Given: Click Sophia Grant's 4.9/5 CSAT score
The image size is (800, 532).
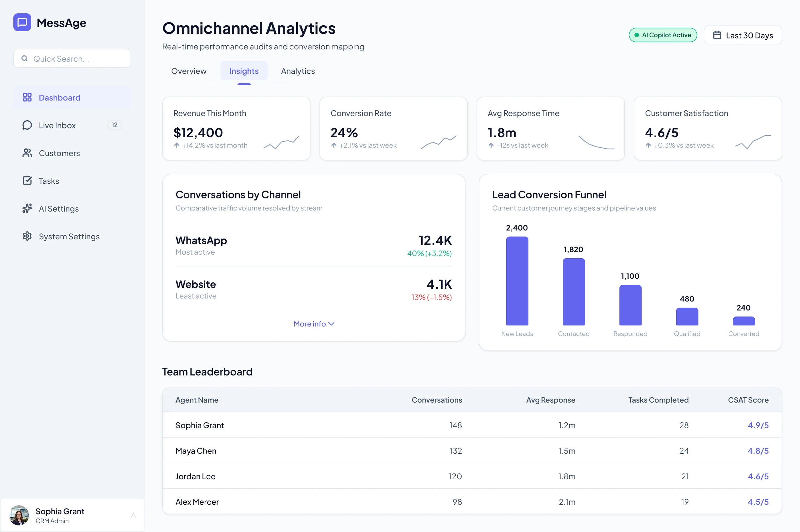Looking at the screenshot, I should (758, 425).
